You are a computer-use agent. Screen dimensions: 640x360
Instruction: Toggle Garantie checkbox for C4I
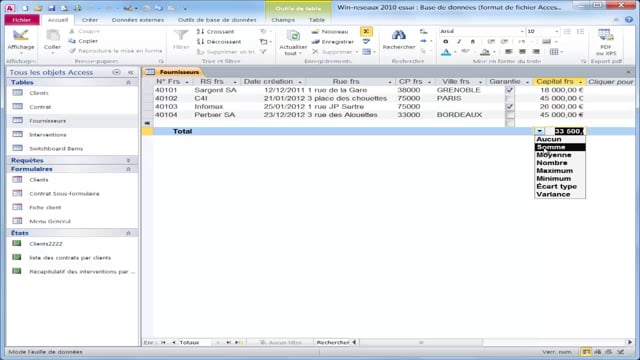click(509, 98)
